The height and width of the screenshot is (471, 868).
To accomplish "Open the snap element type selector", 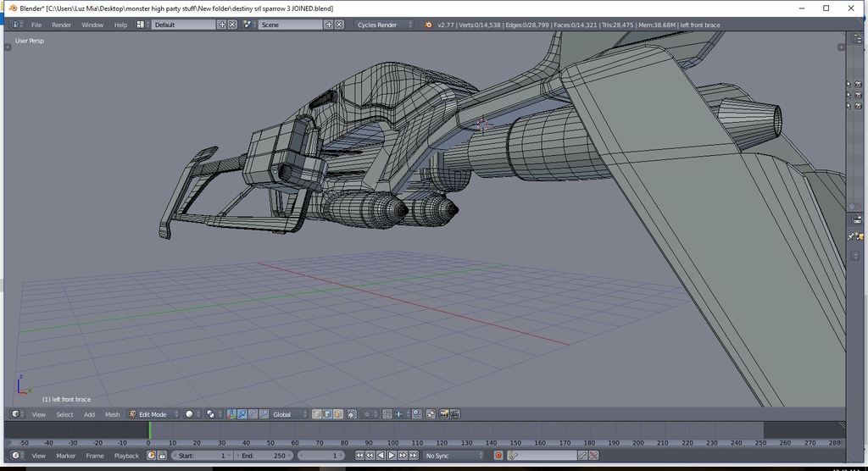I will tap(401, 414).
